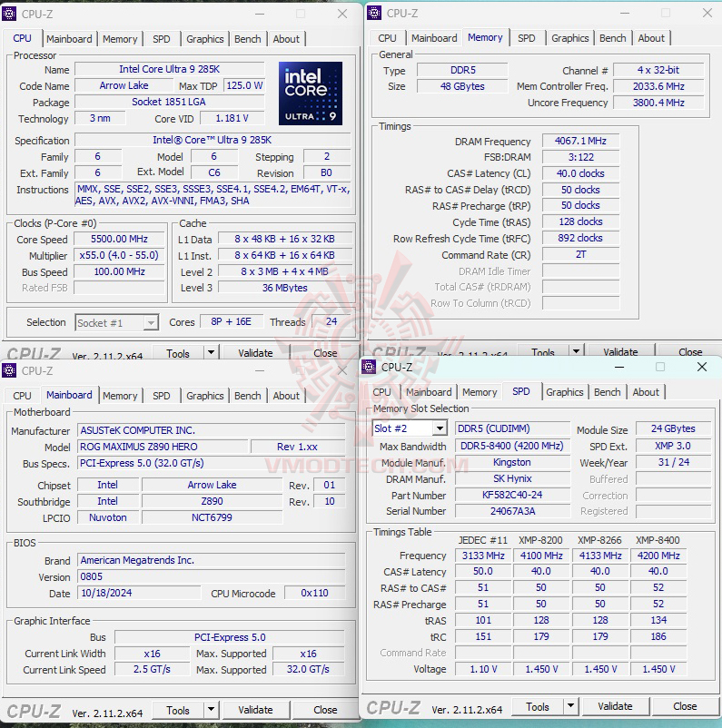The image size is (722, 728).
Task: Select CPU tab in Memory window
Action: [x=387, y=38]
